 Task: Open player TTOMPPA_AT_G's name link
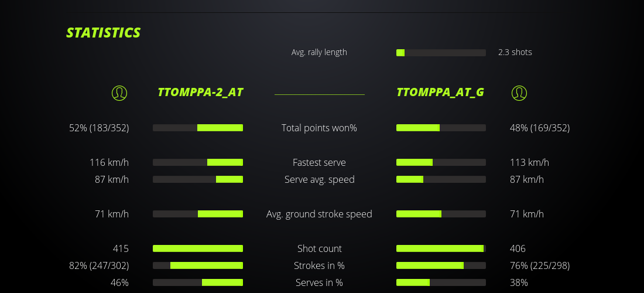(x=440, y=93)
